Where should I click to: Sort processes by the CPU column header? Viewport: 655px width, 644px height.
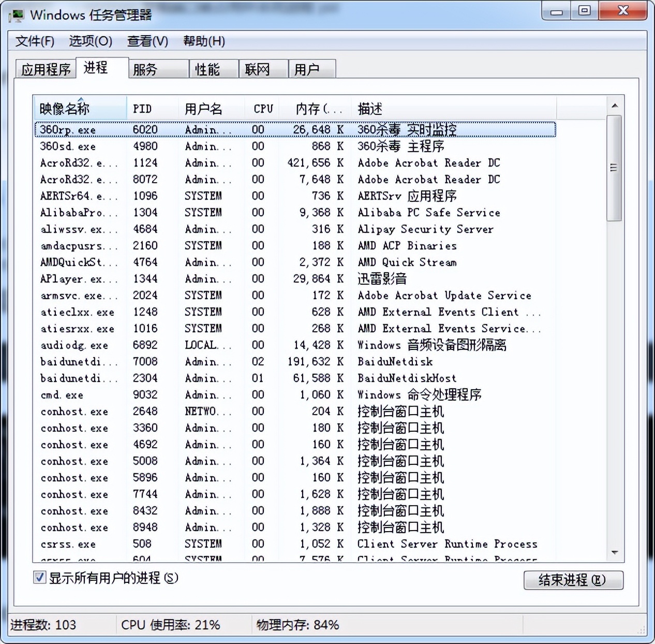click(x=262, y=108)
